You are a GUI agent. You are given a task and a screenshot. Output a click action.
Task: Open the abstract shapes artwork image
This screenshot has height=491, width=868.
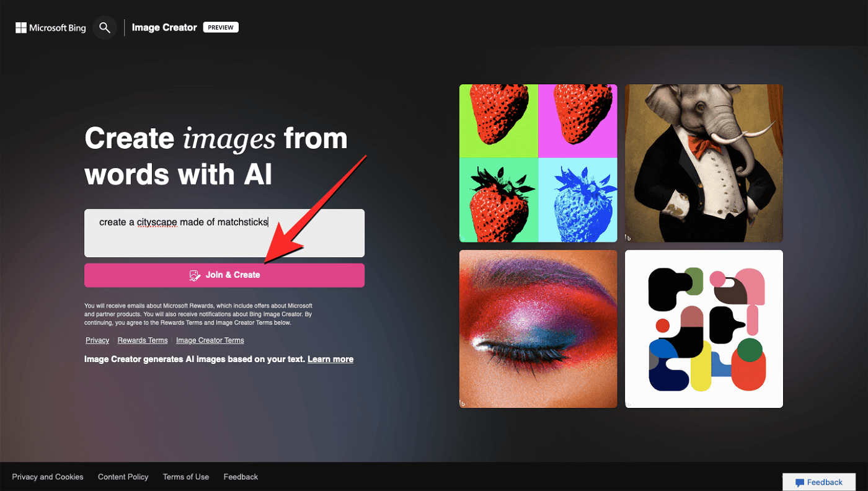[x=704, y=329]
